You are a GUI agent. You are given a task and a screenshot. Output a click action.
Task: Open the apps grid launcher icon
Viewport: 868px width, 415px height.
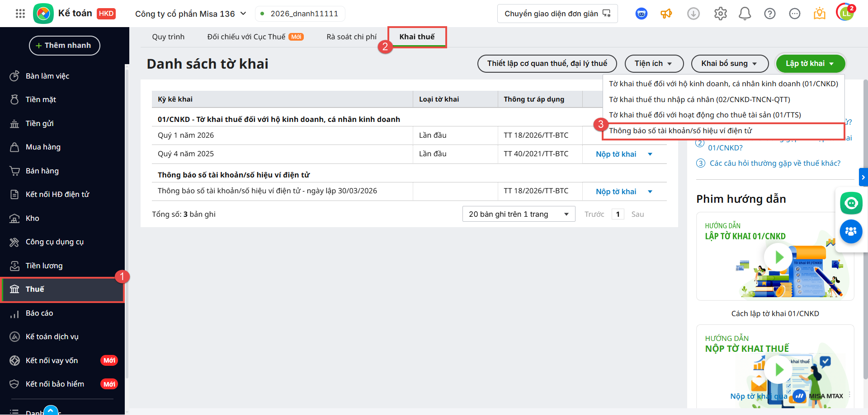[20, 14]
